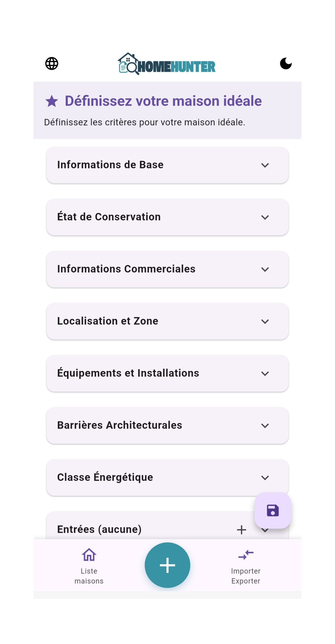Open the Importer Exporter tab

pos(246,576)
